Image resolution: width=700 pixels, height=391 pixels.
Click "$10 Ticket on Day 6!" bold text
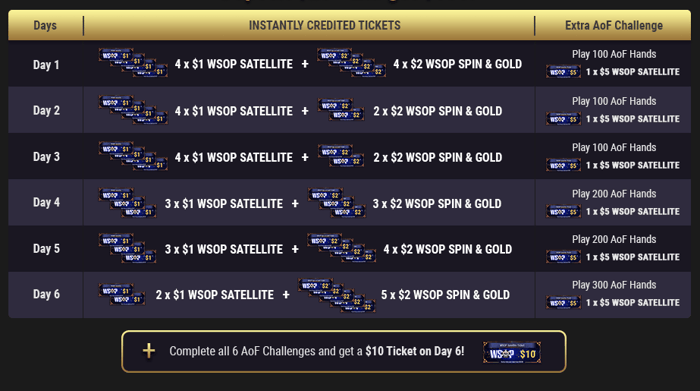(415, 351)
